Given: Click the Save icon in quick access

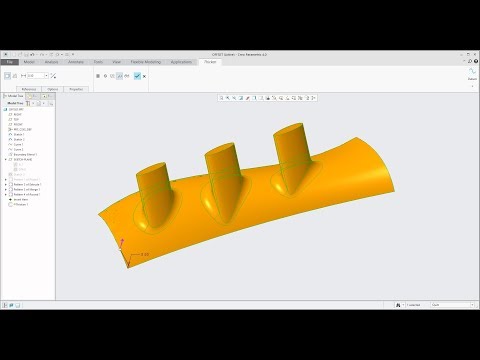Looking at the screenshot, I should [x=26, y=54].
